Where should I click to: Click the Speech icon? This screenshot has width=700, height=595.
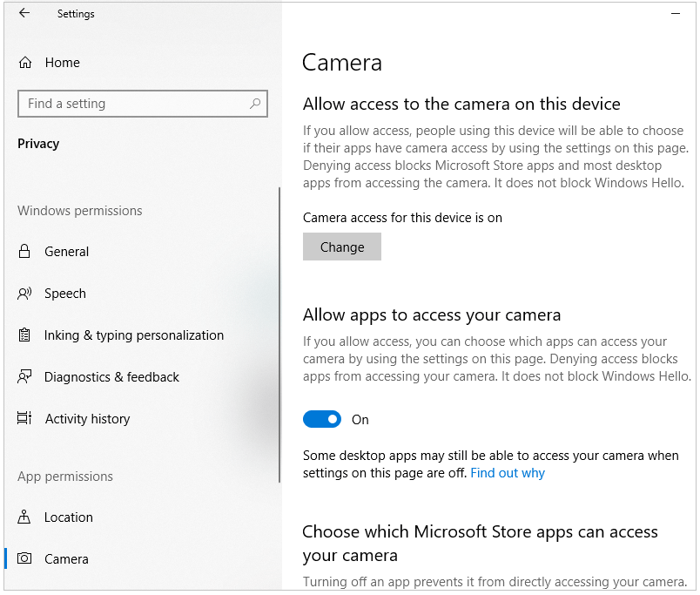tap(26, 294)
